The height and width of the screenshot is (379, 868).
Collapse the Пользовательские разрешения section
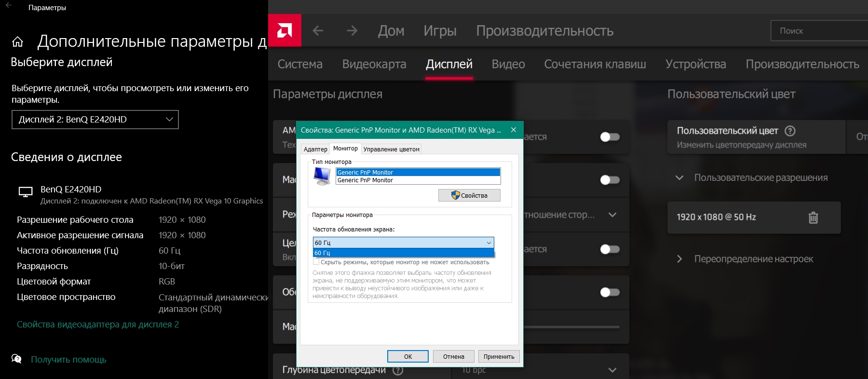pos(679,178)
